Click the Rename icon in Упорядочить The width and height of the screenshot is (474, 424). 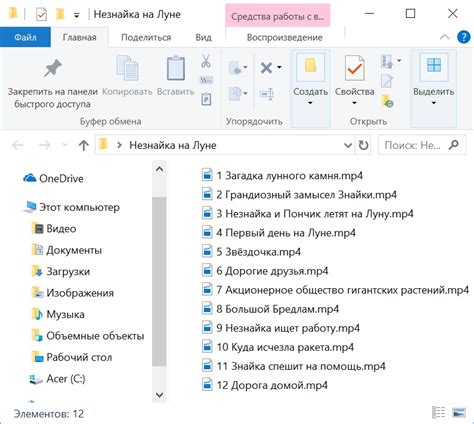267,94
